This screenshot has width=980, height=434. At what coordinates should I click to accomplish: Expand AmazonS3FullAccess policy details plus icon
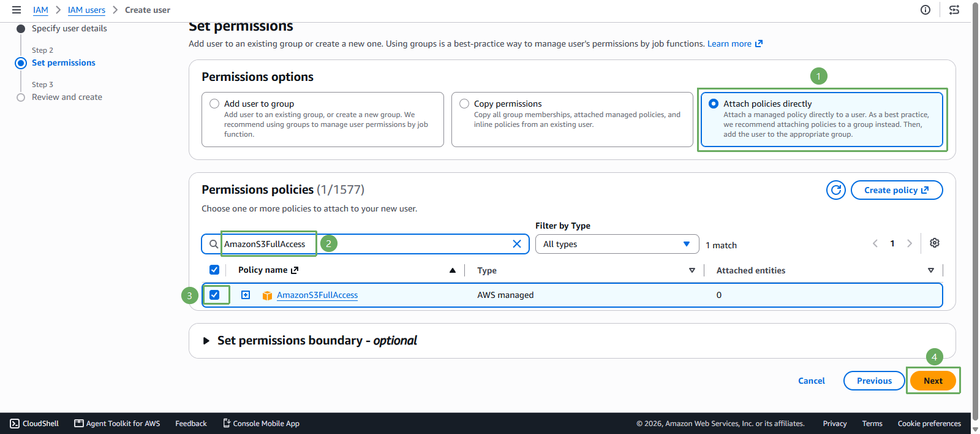[246, 295]
